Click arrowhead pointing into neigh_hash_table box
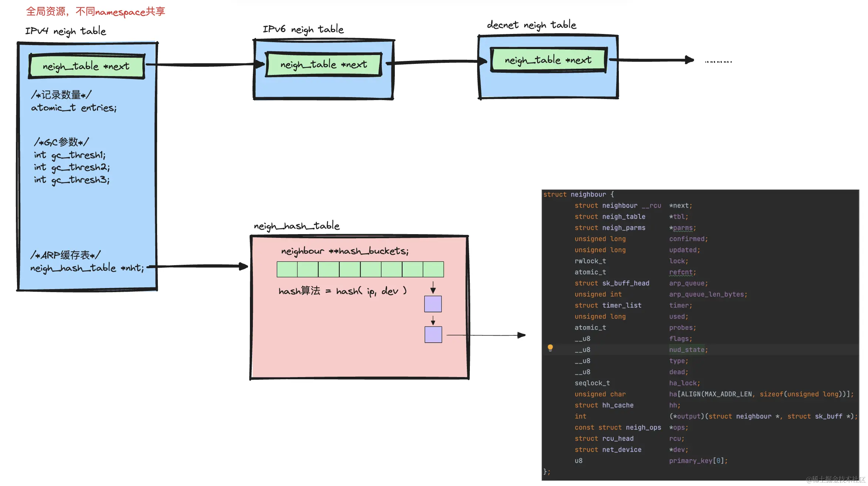 243,266
